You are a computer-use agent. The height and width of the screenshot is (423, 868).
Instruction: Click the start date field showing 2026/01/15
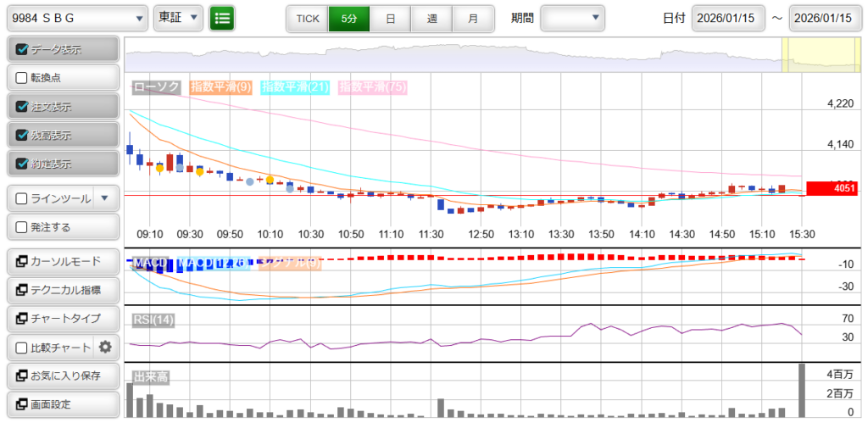point(727,18)
